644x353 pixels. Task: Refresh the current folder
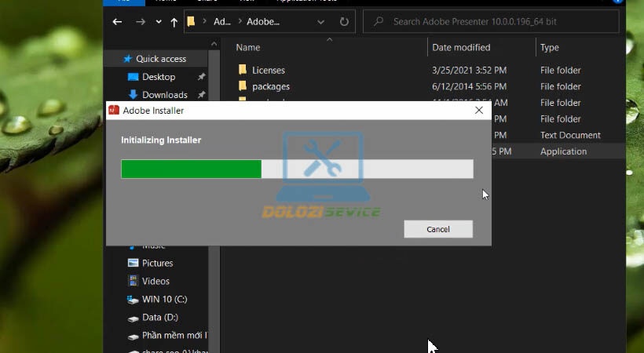pos(344,22)
